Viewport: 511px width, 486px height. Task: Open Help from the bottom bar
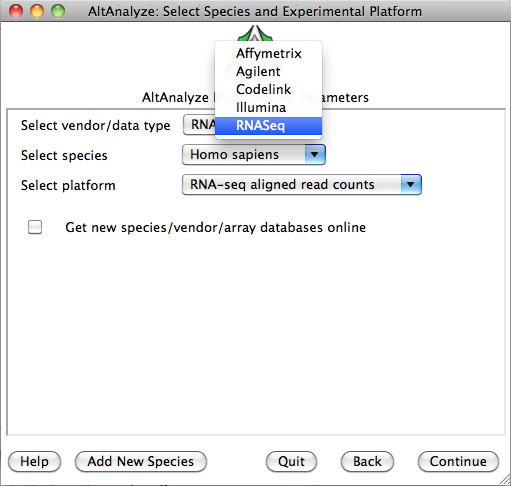34,462
